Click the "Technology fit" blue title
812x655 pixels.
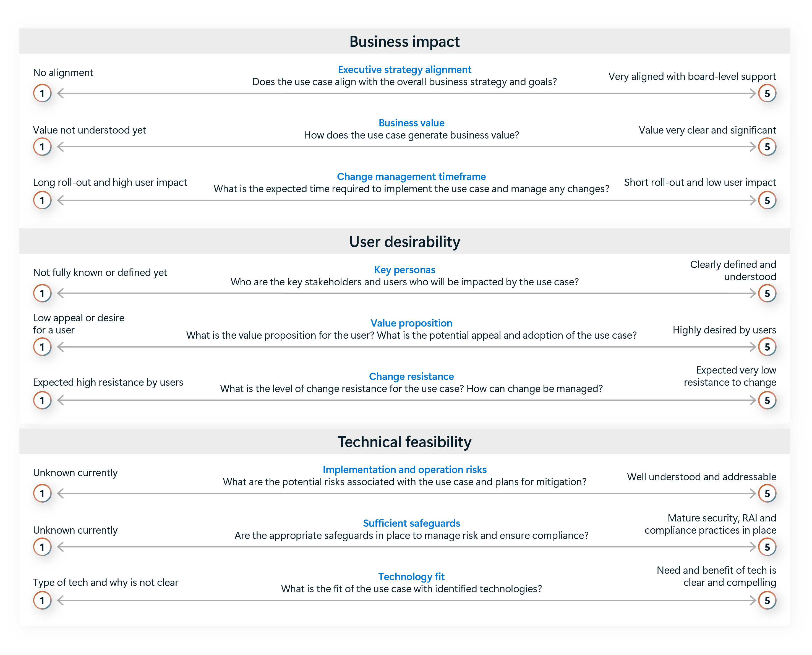click(x=411, y=576)
